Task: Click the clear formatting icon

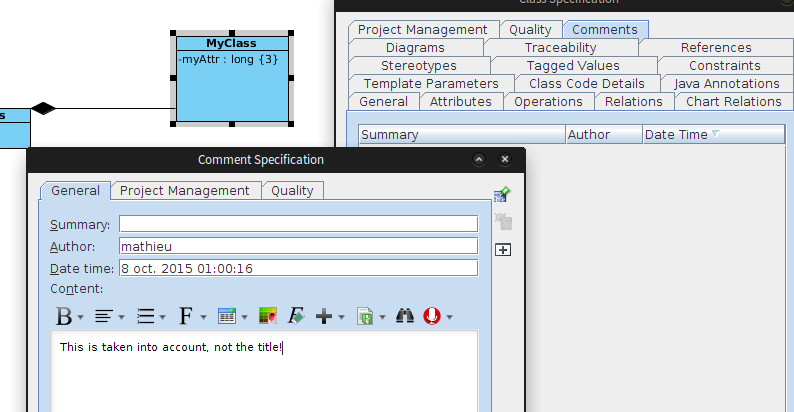Action: tap(296, 316)
